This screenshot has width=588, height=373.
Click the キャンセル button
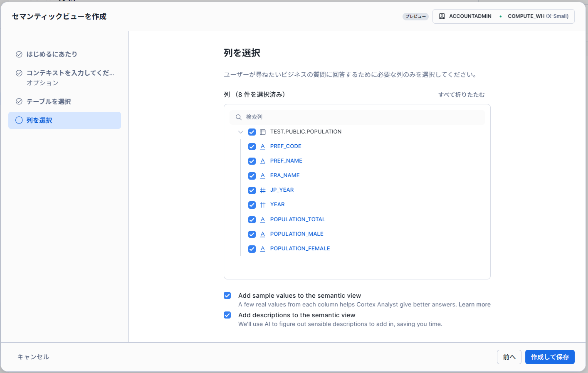[33, 357]
